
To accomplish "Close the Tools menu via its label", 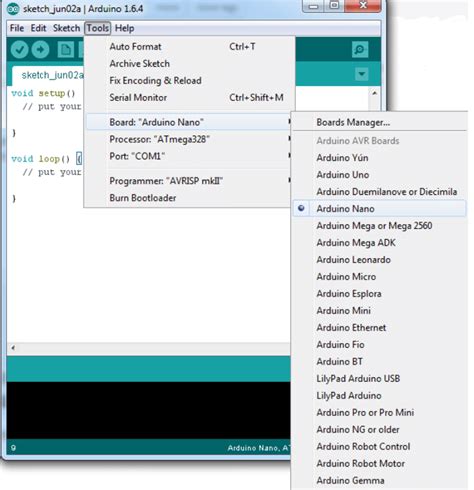I will [x=97, y=28].
